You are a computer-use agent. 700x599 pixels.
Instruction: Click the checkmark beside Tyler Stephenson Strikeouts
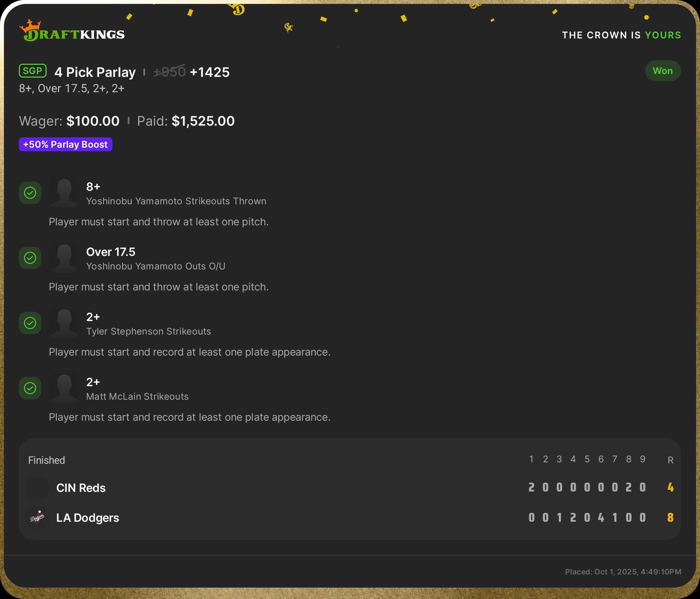click(x=30, y=323)
